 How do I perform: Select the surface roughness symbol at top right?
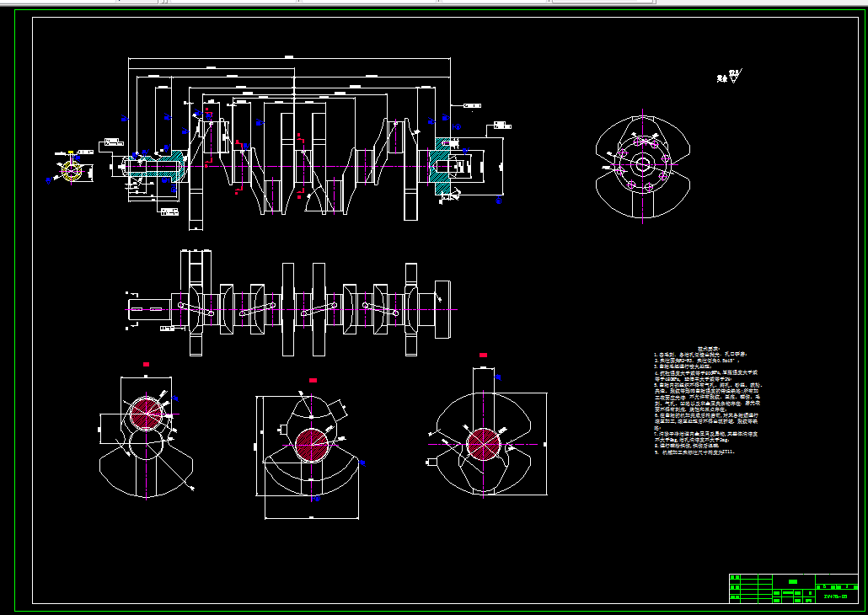pos(730,77)
